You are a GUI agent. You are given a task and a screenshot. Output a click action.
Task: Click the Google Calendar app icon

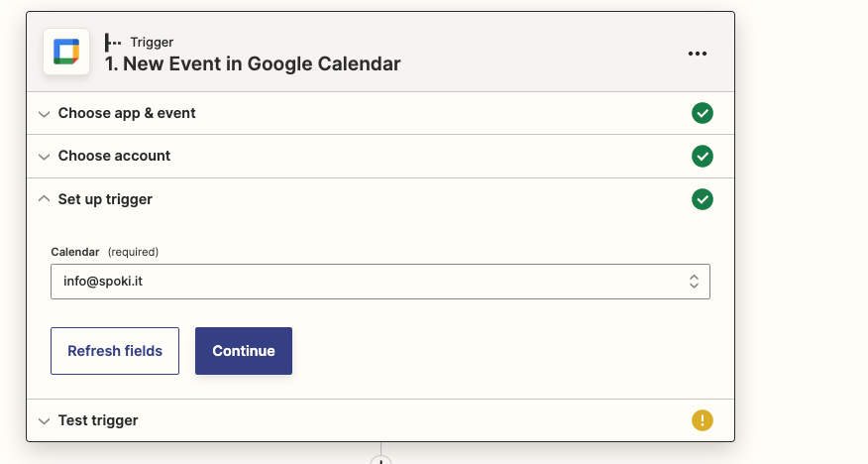[x=66, y=53]
